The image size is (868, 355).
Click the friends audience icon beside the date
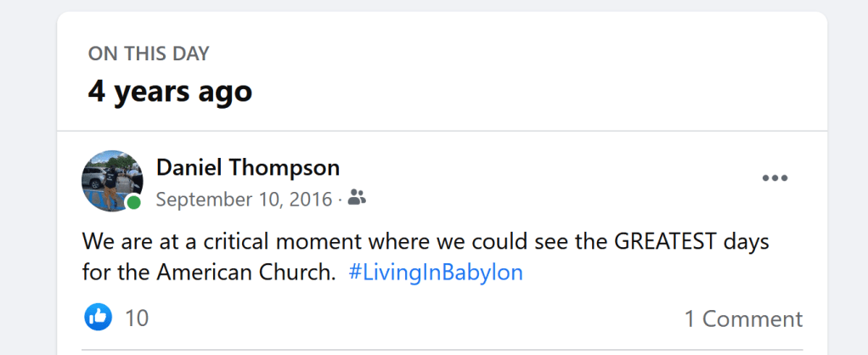click(358, 199)
